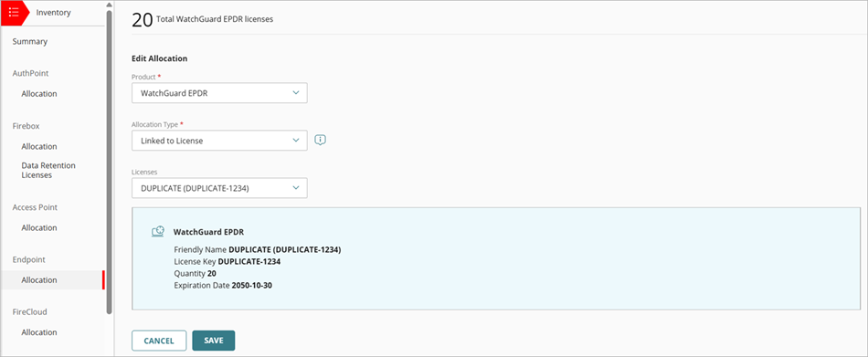The height and width of the screenshot is (357, 868).
Task: Click the Quantity 20 value
Action: (x=211, y=274)
